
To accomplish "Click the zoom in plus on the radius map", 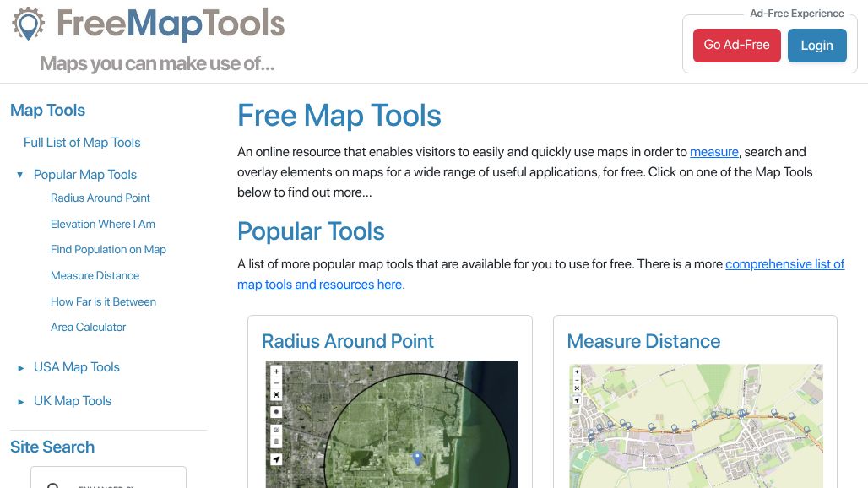I will coord(276,371).
